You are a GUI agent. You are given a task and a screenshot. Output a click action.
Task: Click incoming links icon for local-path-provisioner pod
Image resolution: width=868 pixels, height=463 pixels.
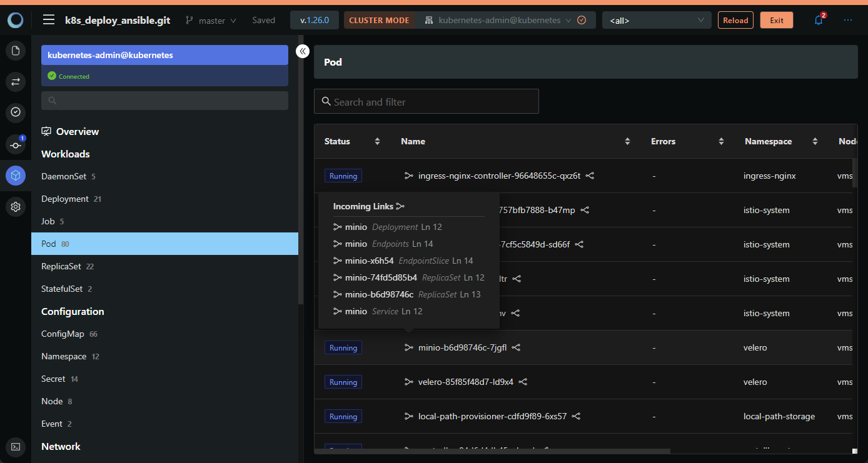[x=409, y=417]
